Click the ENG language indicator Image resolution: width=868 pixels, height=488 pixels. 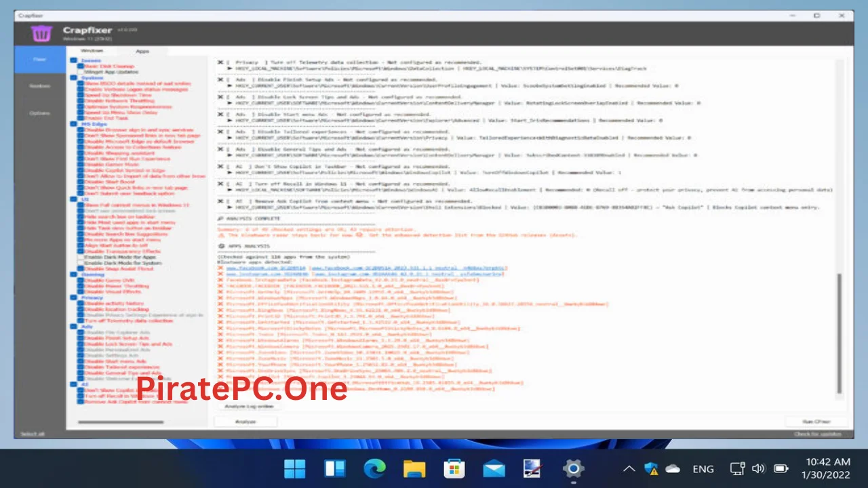703,468
